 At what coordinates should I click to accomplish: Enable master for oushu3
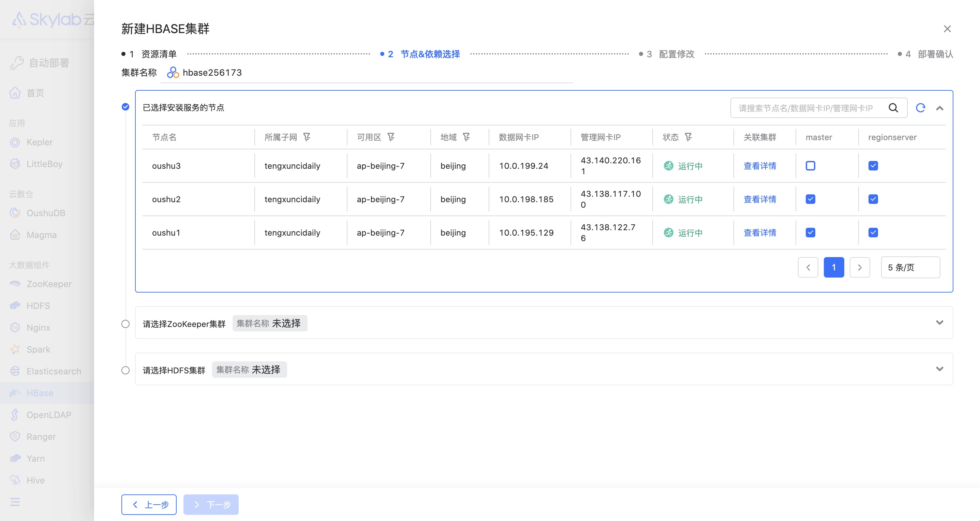tap(810, 166)
